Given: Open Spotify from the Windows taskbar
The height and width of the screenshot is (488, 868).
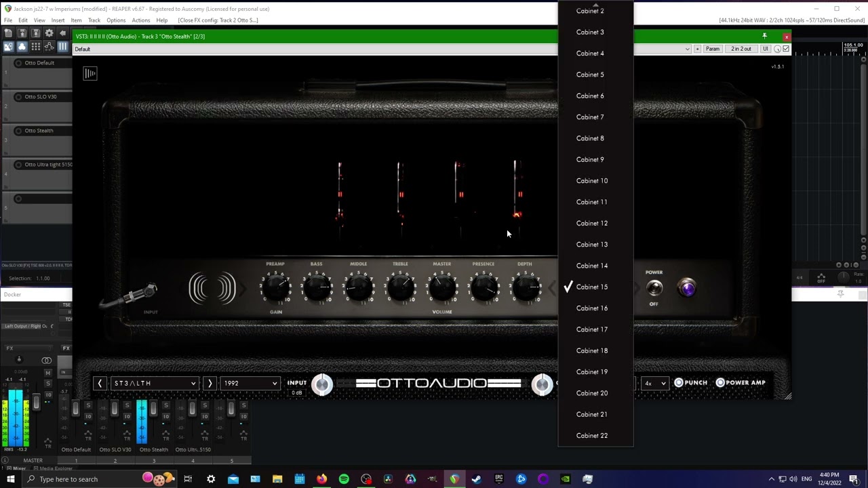Looking at the screenshot, I should point(344,479).
